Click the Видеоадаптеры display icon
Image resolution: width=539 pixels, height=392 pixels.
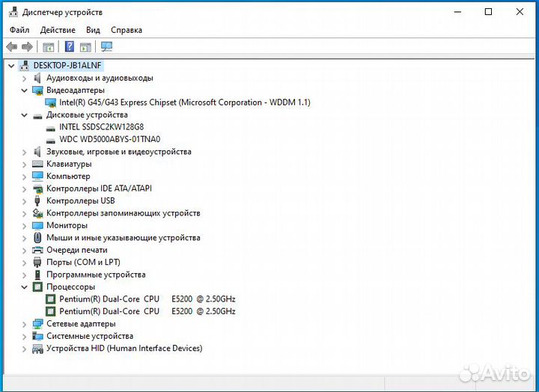(37, 91)
